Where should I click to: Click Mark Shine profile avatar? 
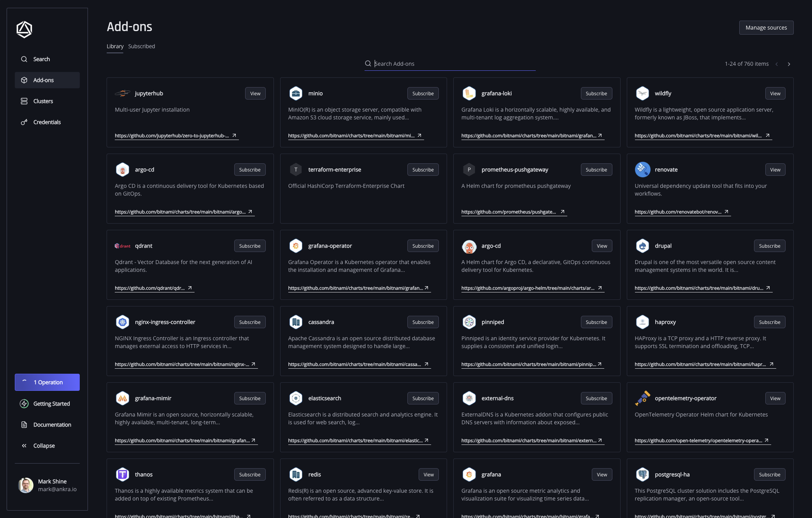[x=26, y=485]
